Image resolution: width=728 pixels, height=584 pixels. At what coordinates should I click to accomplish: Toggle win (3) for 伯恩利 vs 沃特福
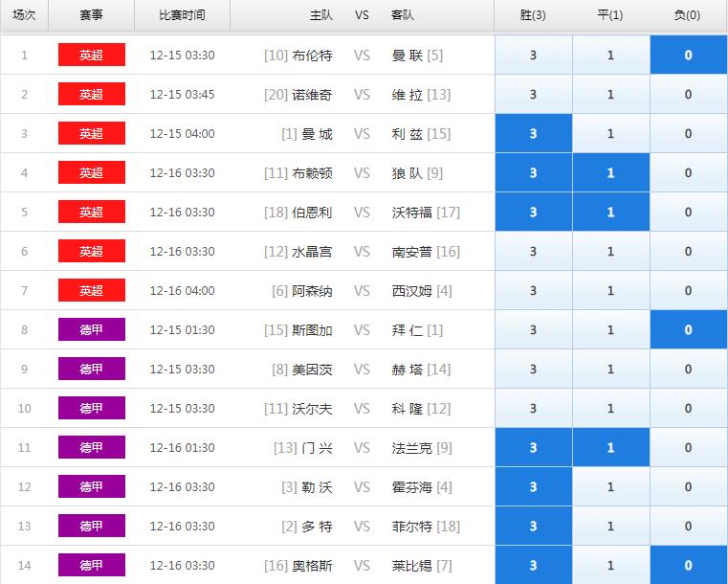pyautogui.click(x=534, y=213)
